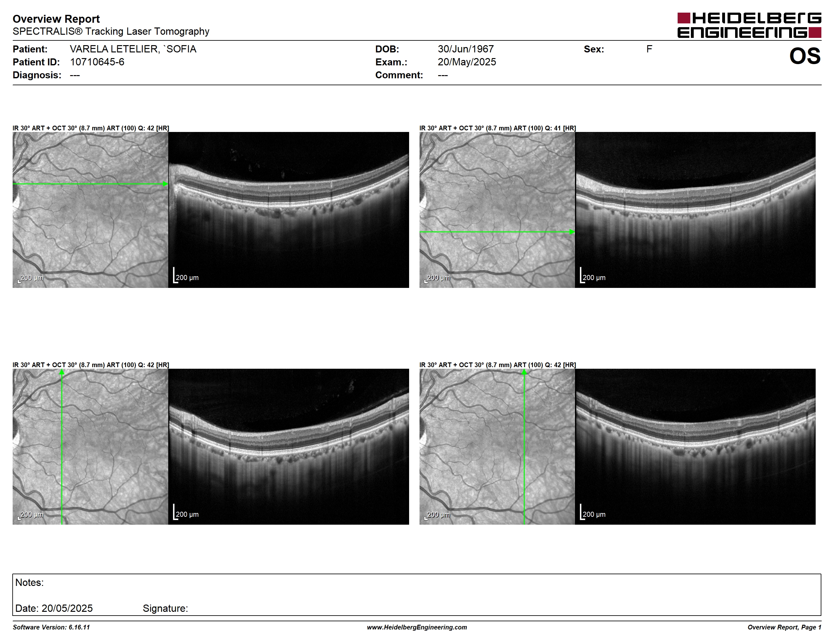Click horizontal green scan line in top-right fundus
Screen dimensions: 834x644
497,232
